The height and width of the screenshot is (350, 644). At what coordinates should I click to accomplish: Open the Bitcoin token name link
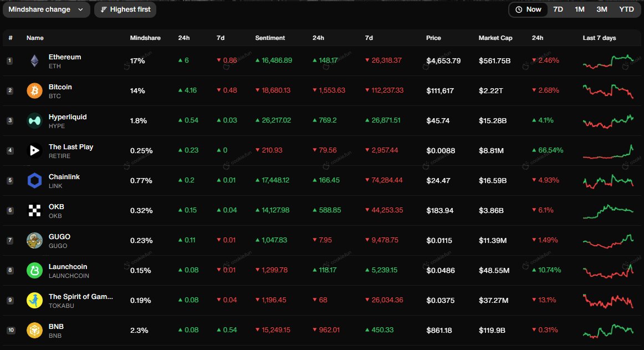click(x=60, y=87)
